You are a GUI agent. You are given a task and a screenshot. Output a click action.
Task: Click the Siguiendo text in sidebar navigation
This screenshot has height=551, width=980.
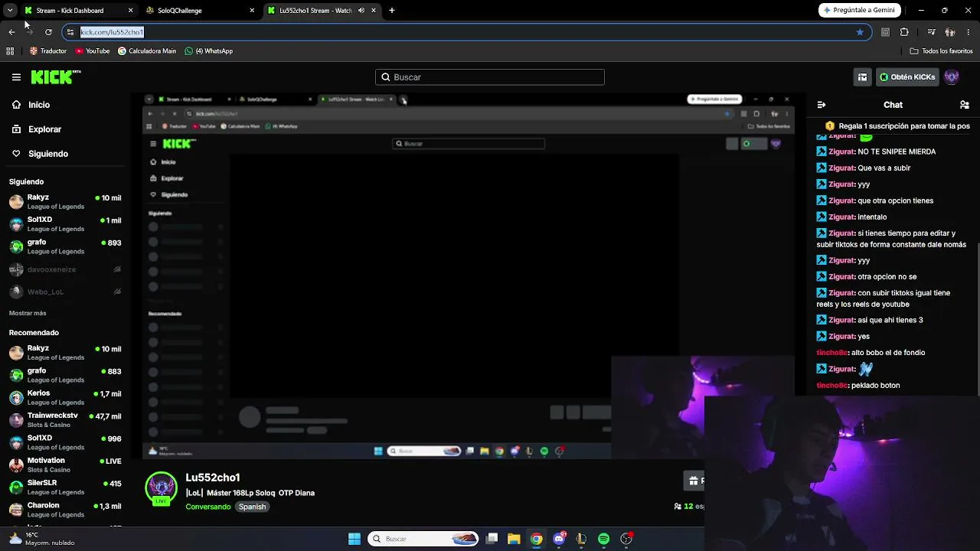point(48,154)
